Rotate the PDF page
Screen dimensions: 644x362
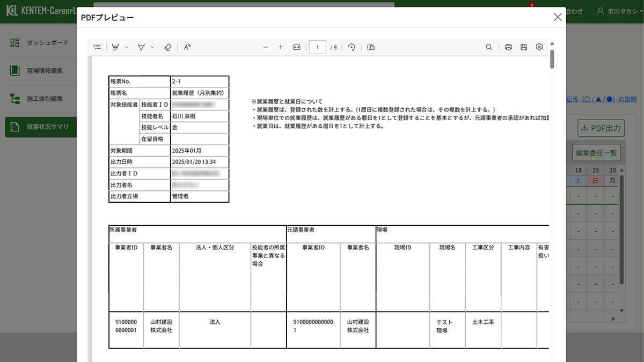[x=352, y=47]
